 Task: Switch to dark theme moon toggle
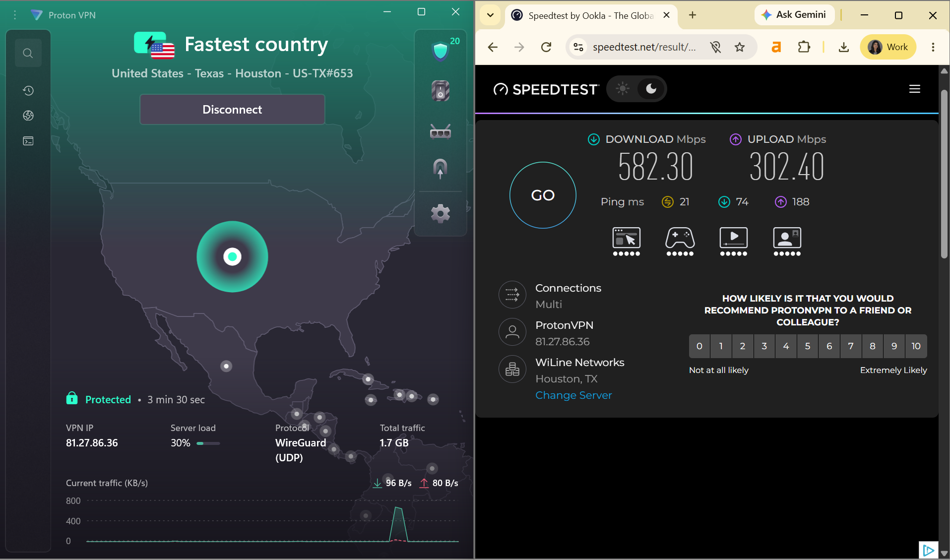[651, 89]
